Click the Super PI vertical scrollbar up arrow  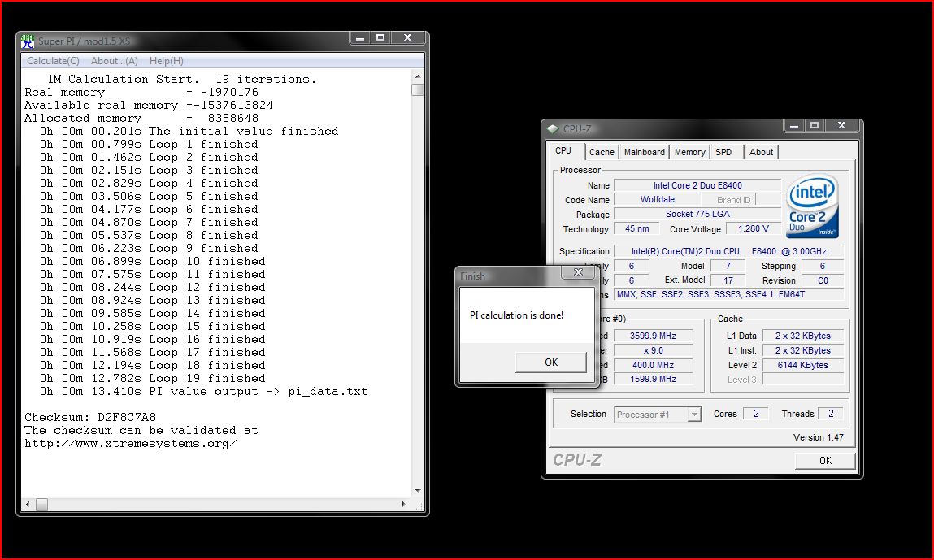pyautogui.click(x=418, y=77)
